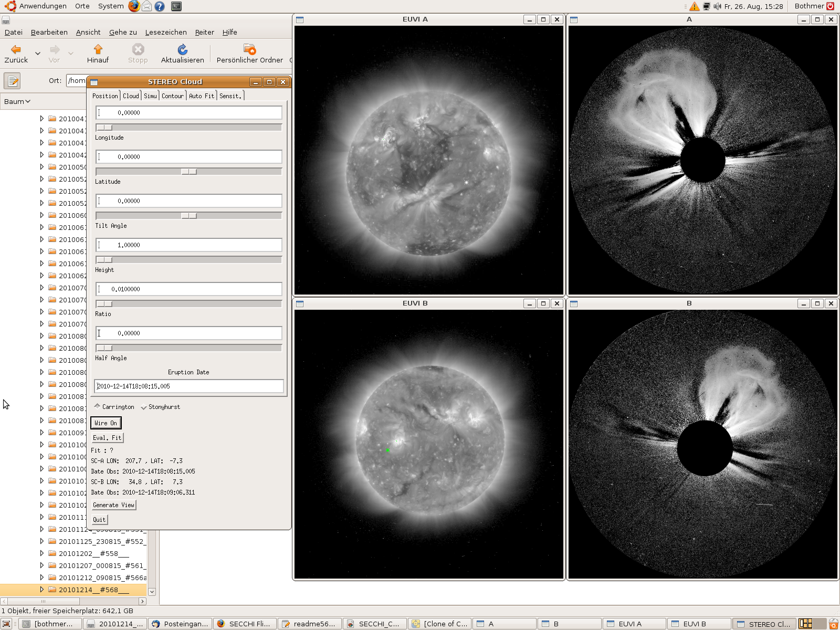Open the help icon in top panel
This screenshot has width=840, height=630.
click(x=160, y=6)
